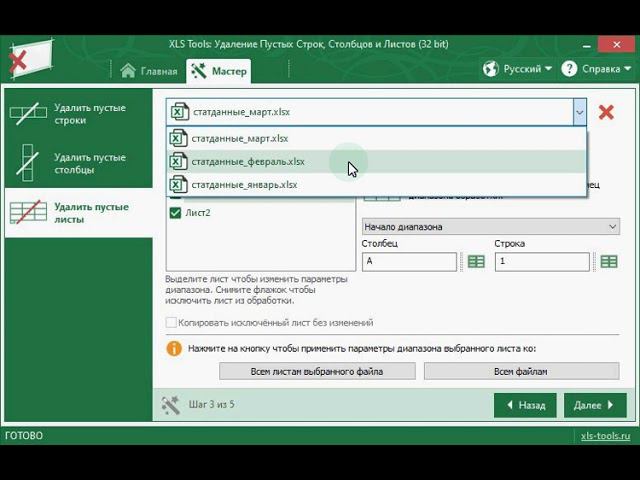Remove file with the red X icon
The width and height of the screenshot is (640, 480).
606,112
